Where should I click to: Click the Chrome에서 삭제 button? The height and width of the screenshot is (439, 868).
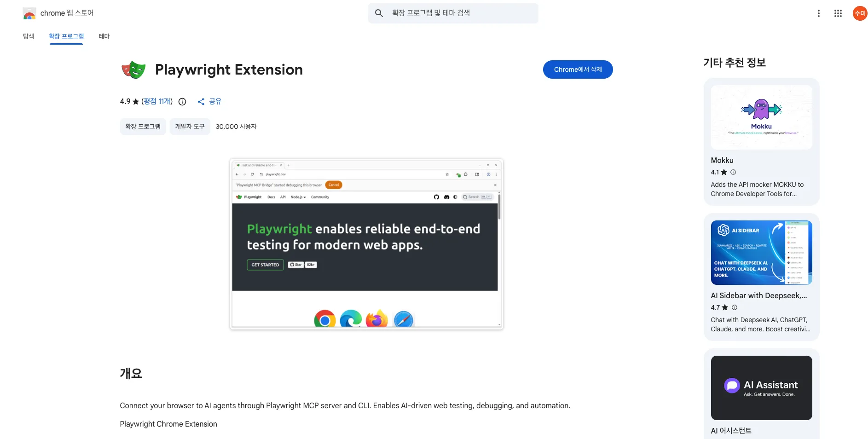(x=578, y=69)
